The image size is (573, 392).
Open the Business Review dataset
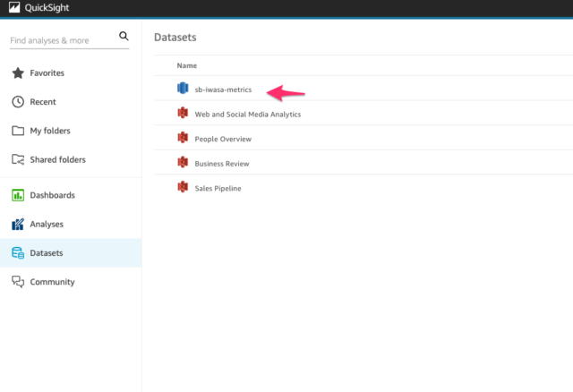(x=222, y=164)
